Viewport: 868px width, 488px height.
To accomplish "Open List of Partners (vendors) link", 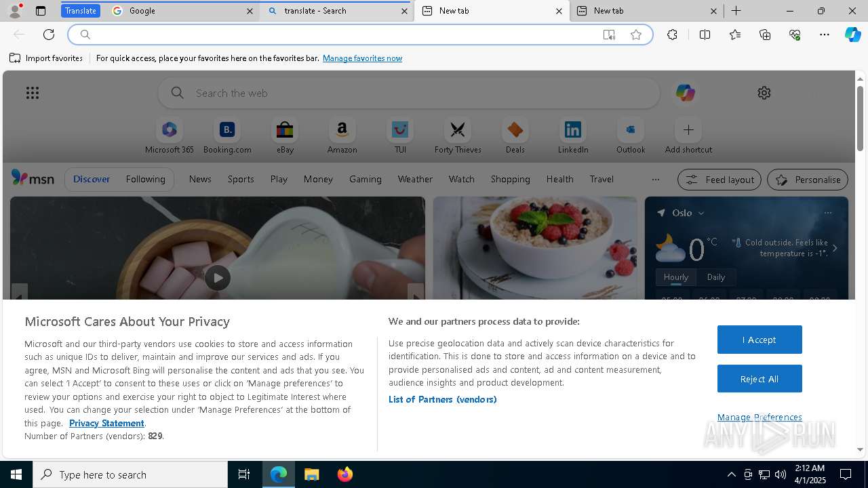I will pyautogui.click(x=443, y=399).
